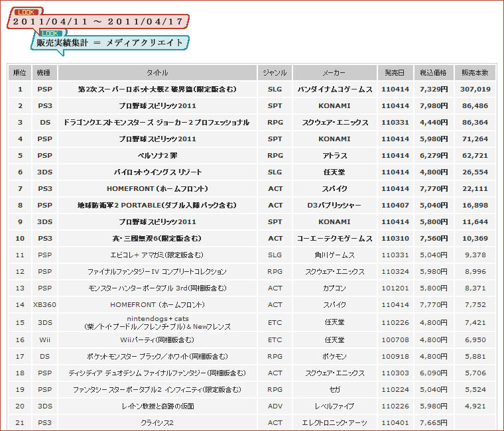Click the 機種 column header
Viewport: 504px width, 431px height.
(x=44, y=73)
